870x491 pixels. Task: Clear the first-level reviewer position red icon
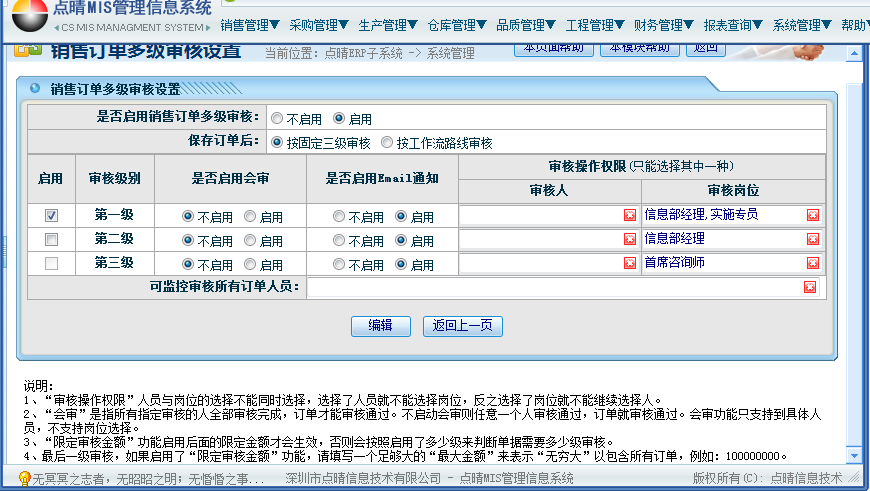tap(812, 215)
